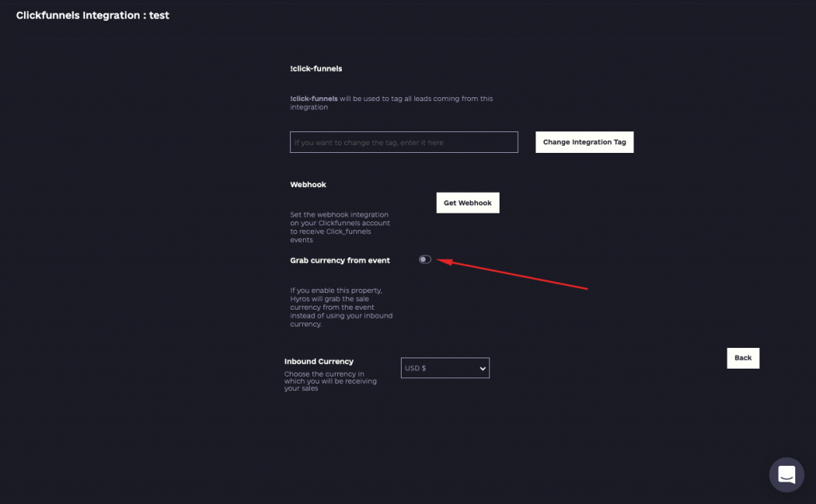The width and height of the screenshot is (816, 504).
Task: Focus the integration tag input field
Action: click(x=404, y=142)
